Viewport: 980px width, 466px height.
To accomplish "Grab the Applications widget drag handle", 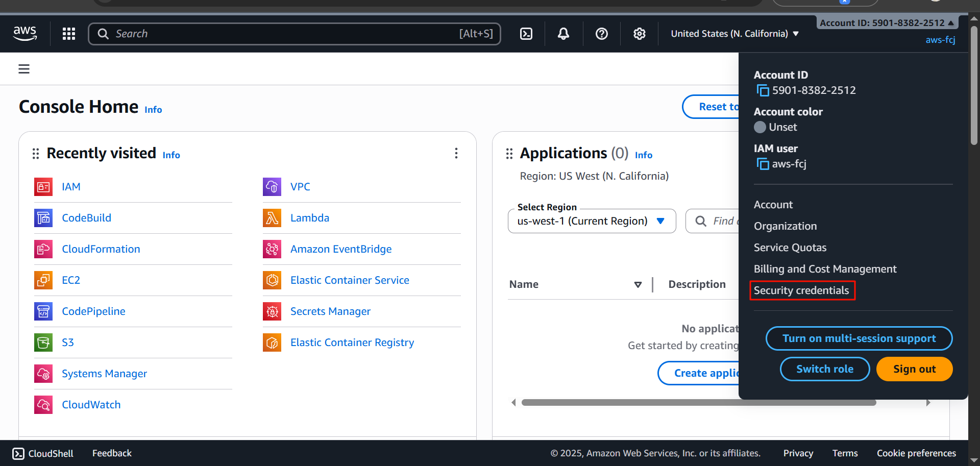I will (x=509, y=154).
